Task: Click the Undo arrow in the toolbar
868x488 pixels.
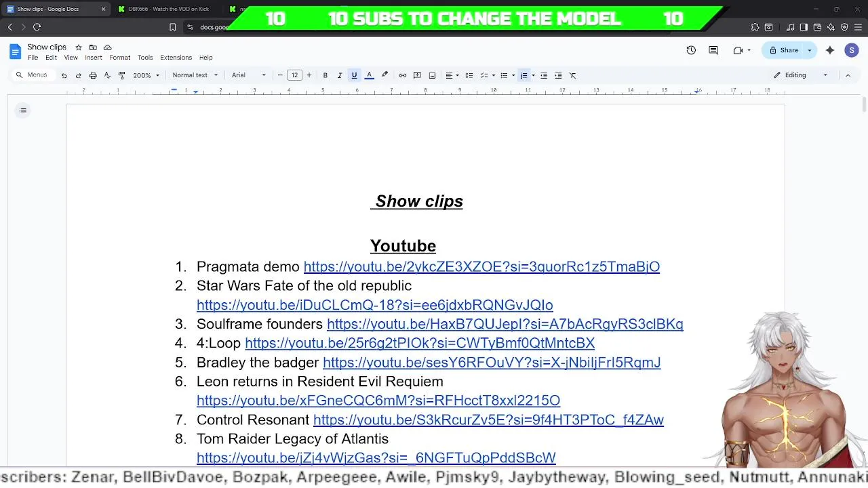Action: pos(64,75)
